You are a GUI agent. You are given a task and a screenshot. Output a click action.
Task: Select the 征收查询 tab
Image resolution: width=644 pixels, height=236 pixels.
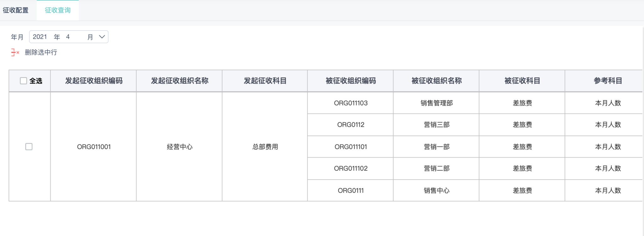(x=58, y=10)
